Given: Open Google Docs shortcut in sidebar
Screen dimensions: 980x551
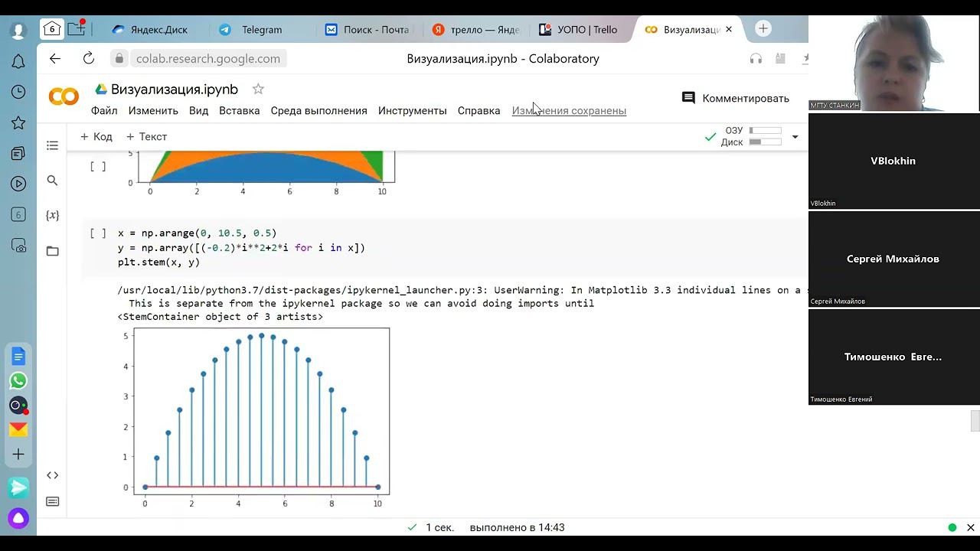Looking at the screenshot, I should pyautogui.click(x=18, y=356).
